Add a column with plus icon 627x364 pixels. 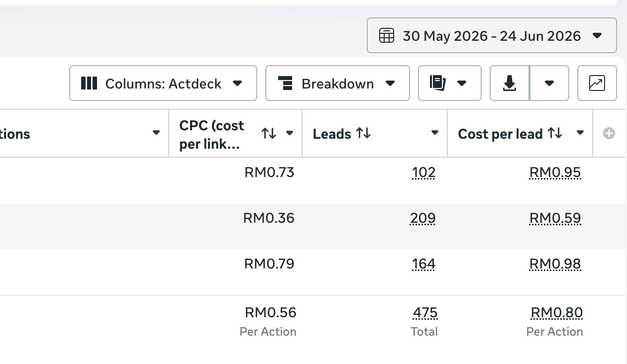609,133
